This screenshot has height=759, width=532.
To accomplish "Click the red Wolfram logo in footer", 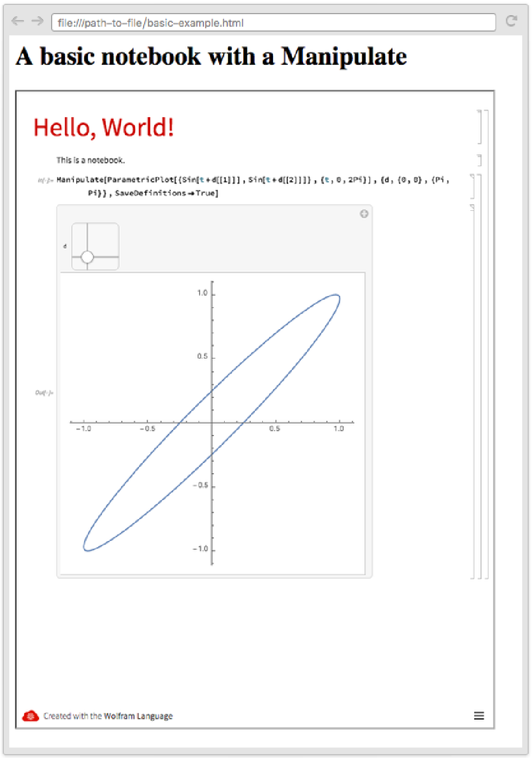I will pyautogui.click(x=30, y=715).
